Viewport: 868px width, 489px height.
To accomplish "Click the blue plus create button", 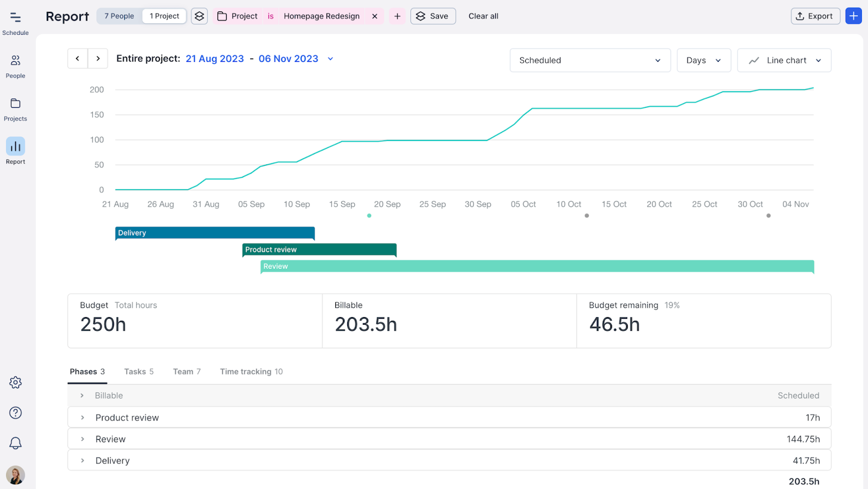I will click(x=853, y=16).
